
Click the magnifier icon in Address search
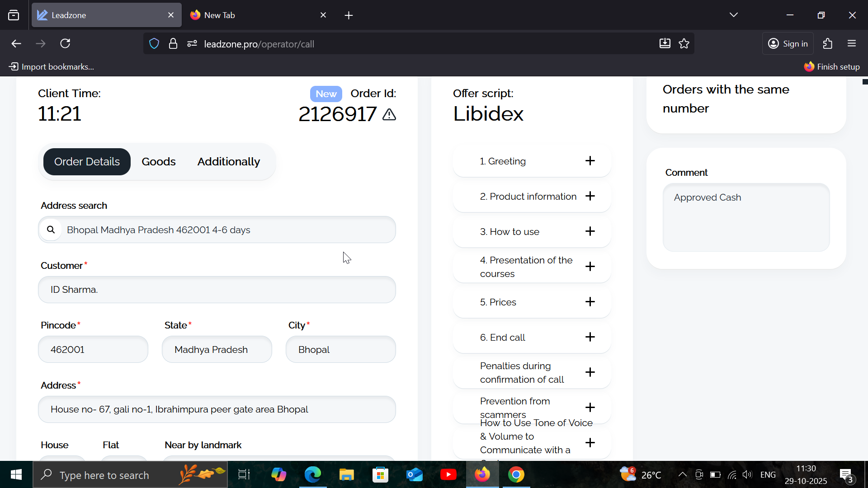click(51, 230)
